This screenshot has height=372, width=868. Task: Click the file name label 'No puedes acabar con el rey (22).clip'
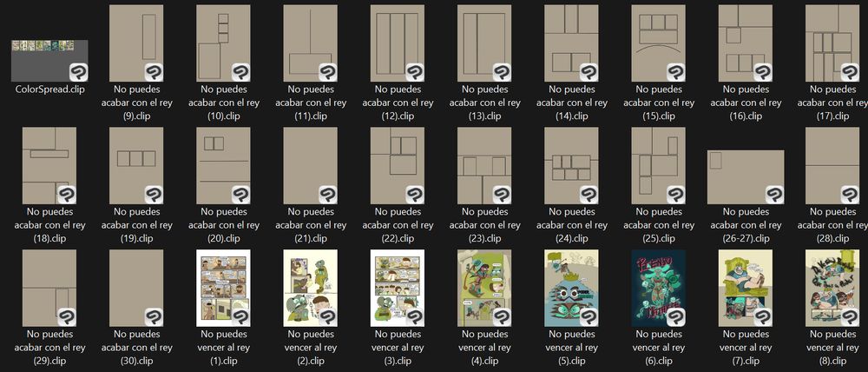[x=398, y=225]
